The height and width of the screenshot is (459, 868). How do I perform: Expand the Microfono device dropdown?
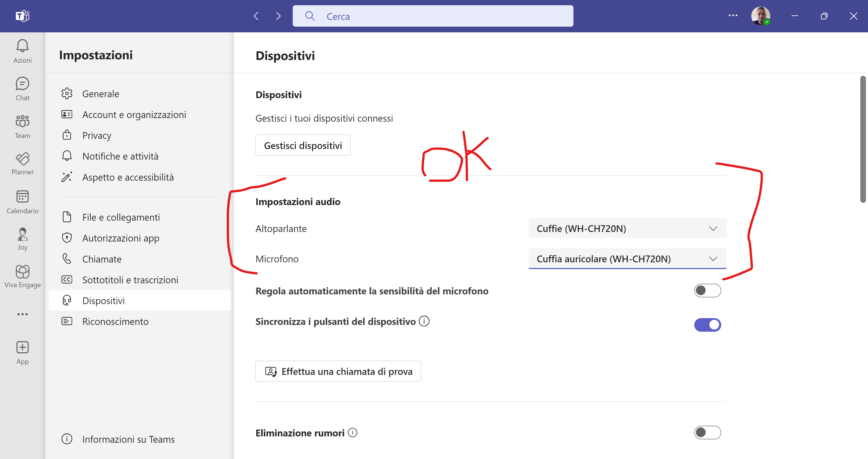click(x=627, y=259)
